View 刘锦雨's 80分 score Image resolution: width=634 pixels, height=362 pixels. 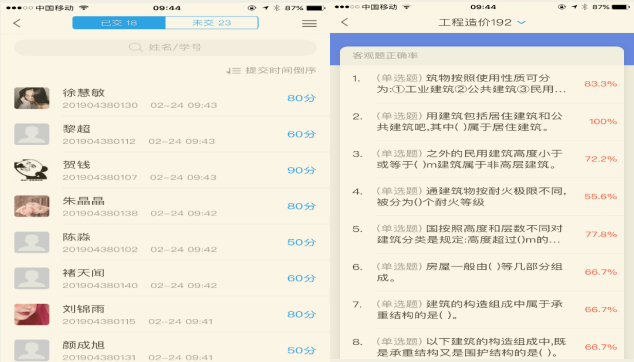(301, 314)
